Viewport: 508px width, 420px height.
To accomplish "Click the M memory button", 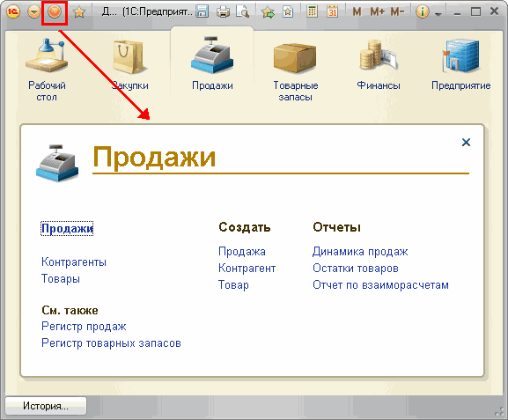I will [357, 12].
